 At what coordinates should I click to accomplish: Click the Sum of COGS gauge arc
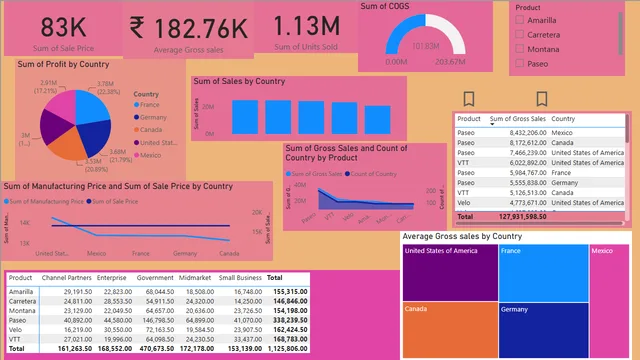point(426,33)
